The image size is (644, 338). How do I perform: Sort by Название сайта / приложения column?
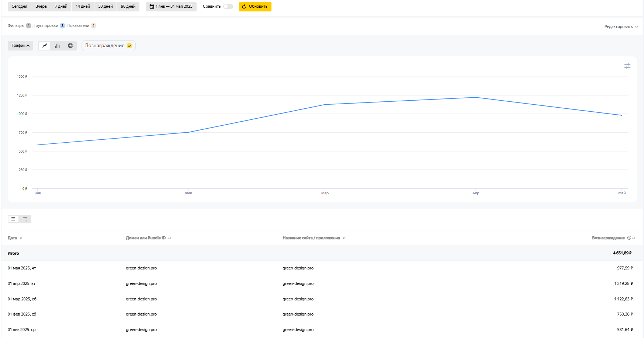344,238
